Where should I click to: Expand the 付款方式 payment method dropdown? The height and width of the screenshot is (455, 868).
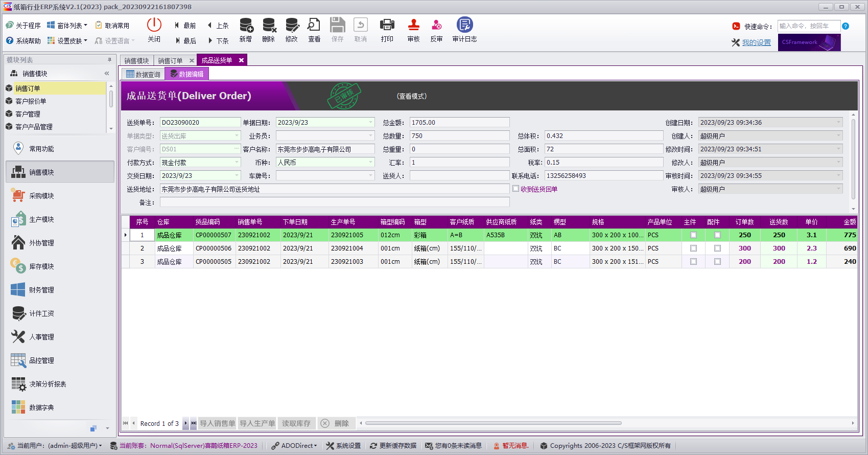pos(237,162)
